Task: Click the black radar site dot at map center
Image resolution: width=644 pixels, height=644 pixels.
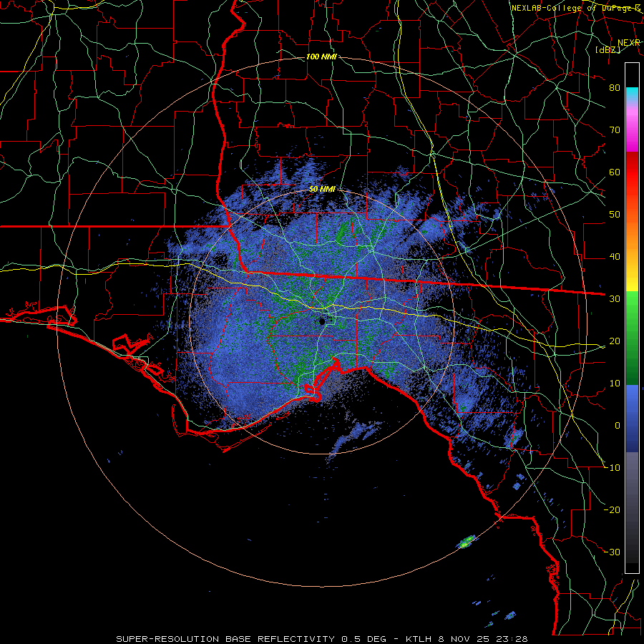Action: coord(323,321)
